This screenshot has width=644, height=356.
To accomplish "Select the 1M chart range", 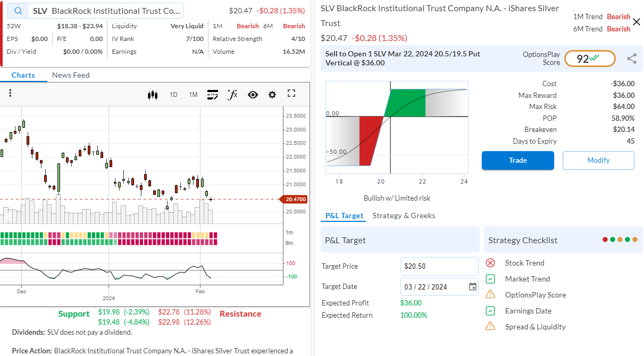I will (x=193, y=95).
